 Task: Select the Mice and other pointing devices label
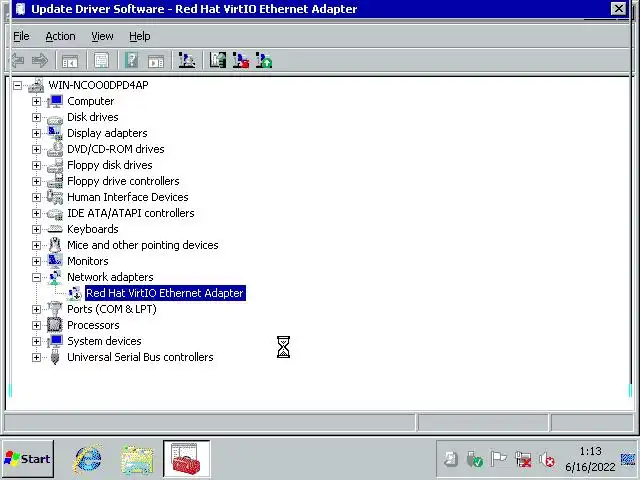pyautogui.click(x=142, y=245)
